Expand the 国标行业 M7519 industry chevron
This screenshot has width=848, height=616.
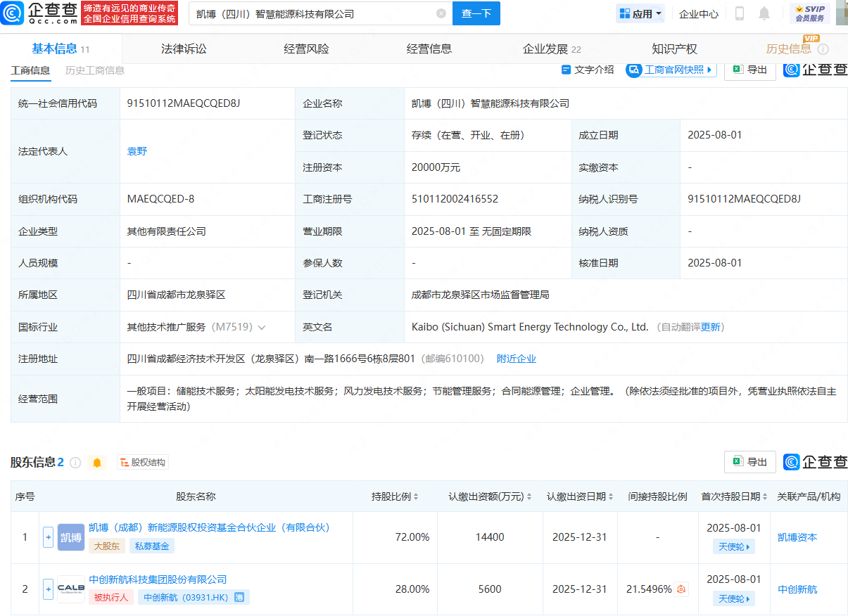[x=262, y=328]
